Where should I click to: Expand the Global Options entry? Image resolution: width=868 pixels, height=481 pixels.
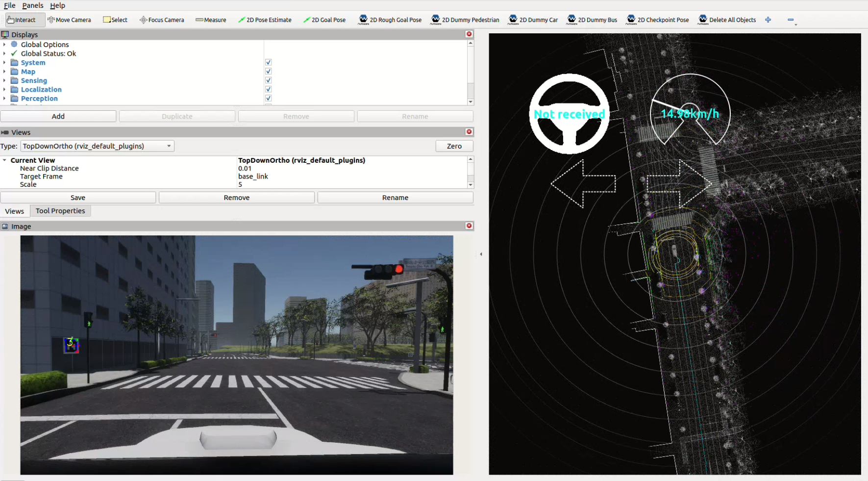tap(4, 44)
